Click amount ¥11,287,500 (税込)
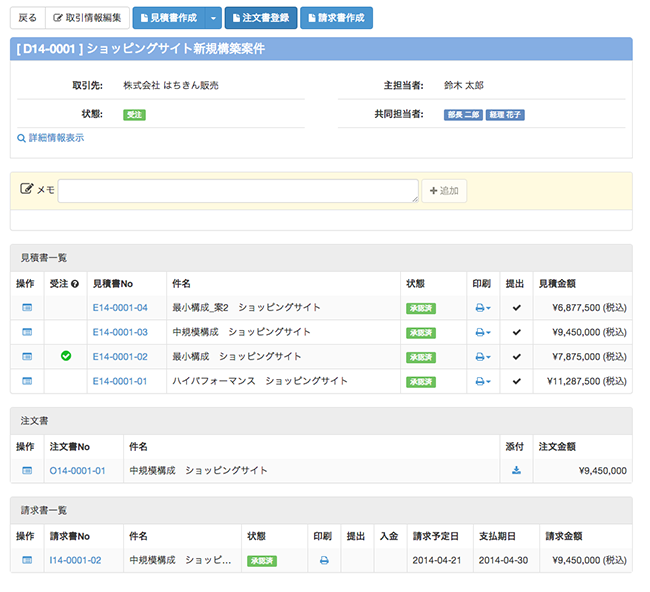This screenshot has height=592, width=650. coord(587,381)
